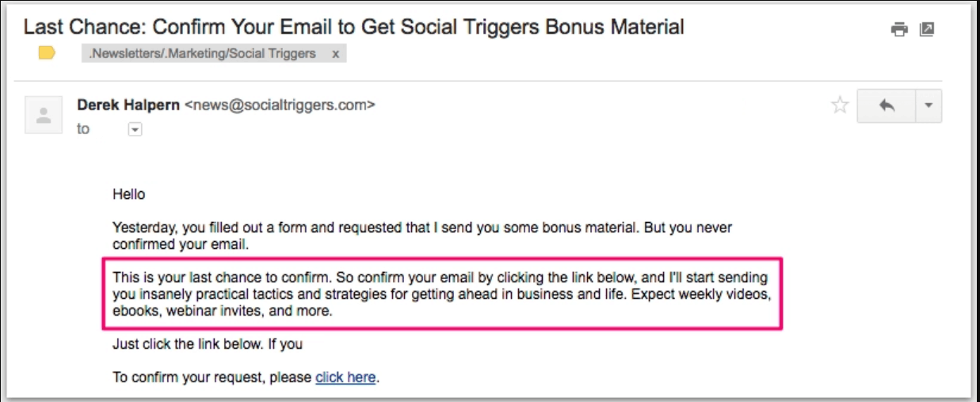Screen dimensions: 980x402
Task: Click the 'Hello' greeting text
Action: 129,194
